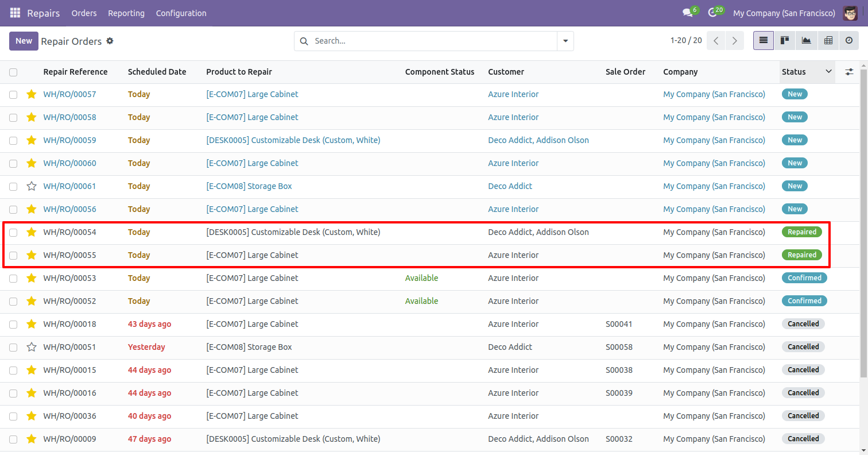Check the select-all header checkbox
868x455 pixels.
click(x=13, y=72)
